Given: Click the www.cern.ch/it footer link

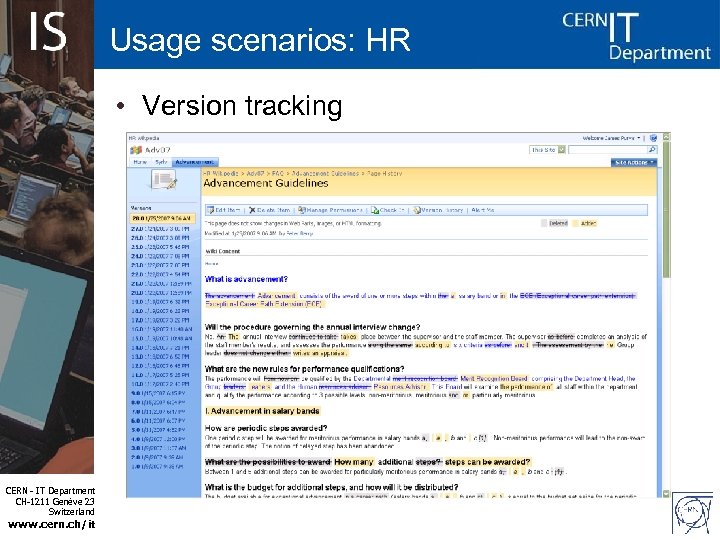Looking at the screenshot, I should point(51,525).
